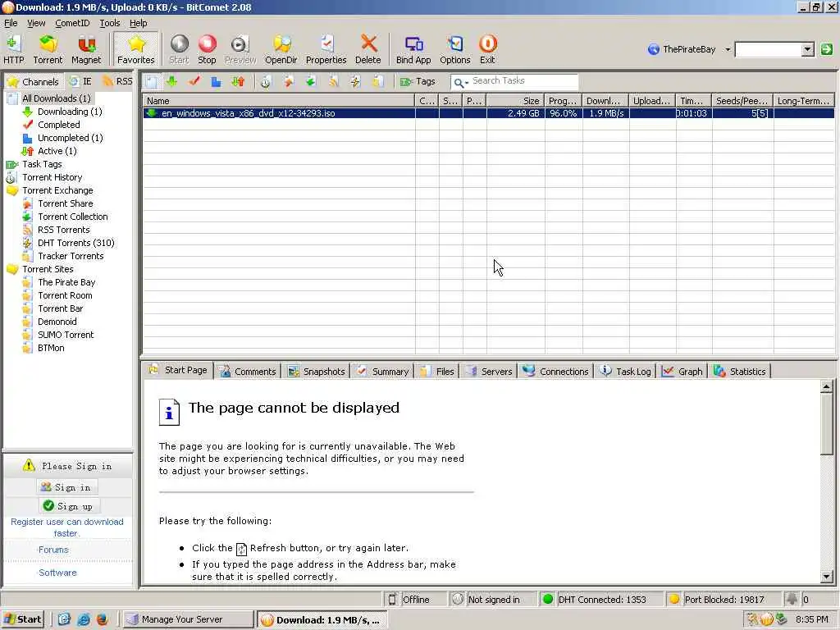Sort tasks by Name column header
Screen dimensions: 840x630
coord(279,101)
